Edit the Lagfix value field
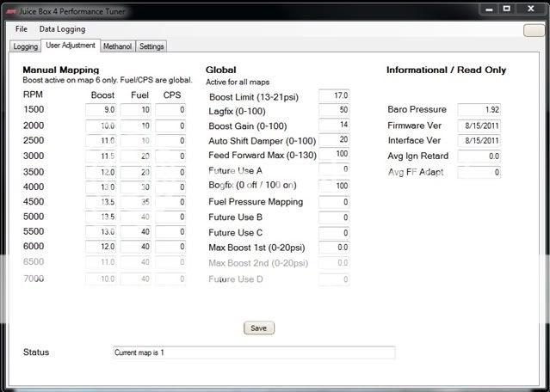 point(334,110)
